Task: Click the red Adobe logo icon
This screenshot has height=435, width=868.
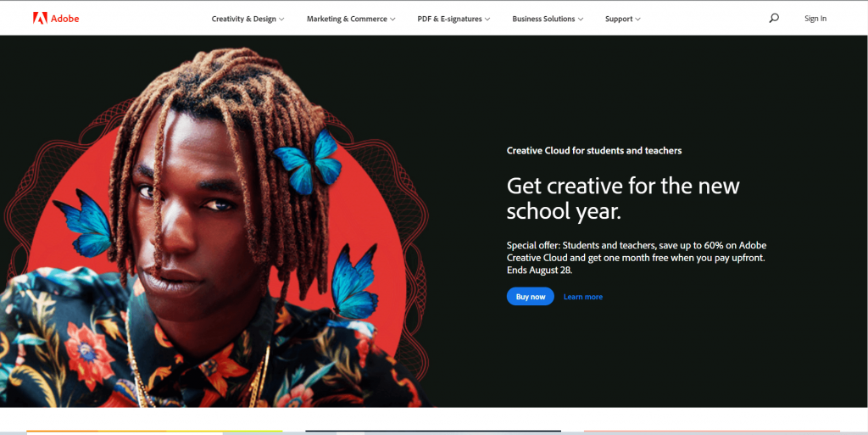Action: pyautogui.click(x=40, y=19)
